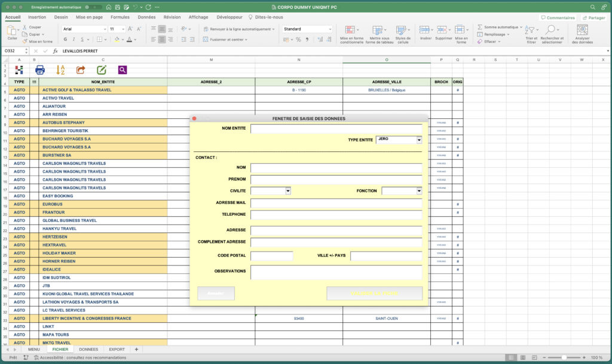The image size is (612, 364).
Task: Click the CODE POSTAL input field
Action: [272, 256]
